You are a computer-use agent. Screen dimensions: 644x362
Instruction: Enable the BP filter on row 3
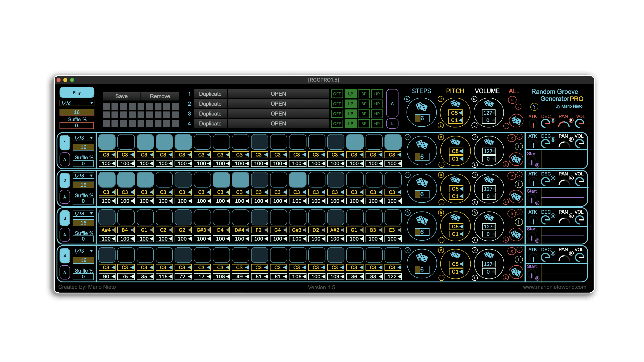[x=364, y=114]
